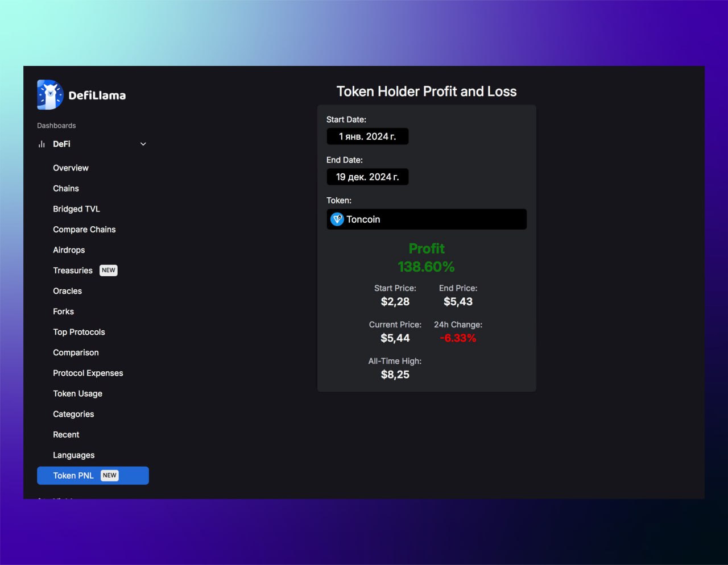
Task: Click the DefiLlama llama logo icon
Action: [50, 95]
